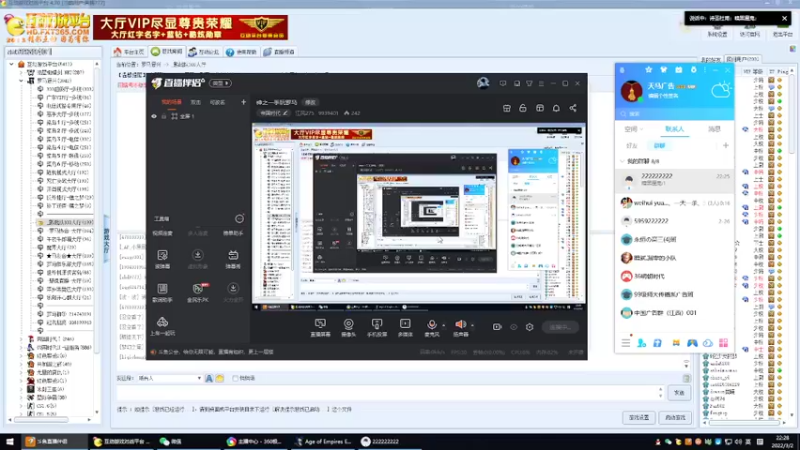The height and width of the screenshot is (450, 800).
Task: Lock the 全屏1 source
Action: coord(164,116)
